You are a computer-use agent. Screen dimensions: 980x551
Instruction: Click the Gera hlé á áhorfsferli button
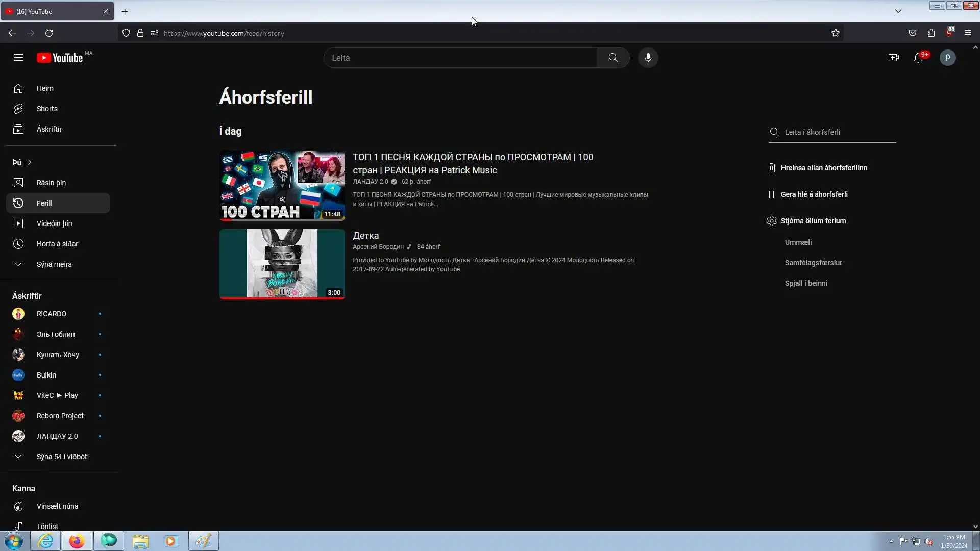[814, 194]
